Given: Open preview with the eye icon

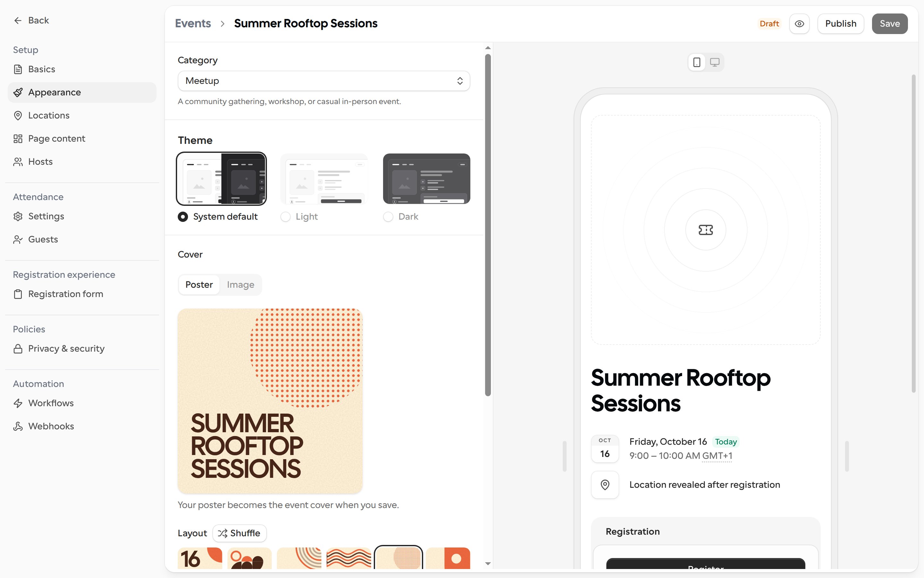Looking at the screenshot, I should pos(799,24).
